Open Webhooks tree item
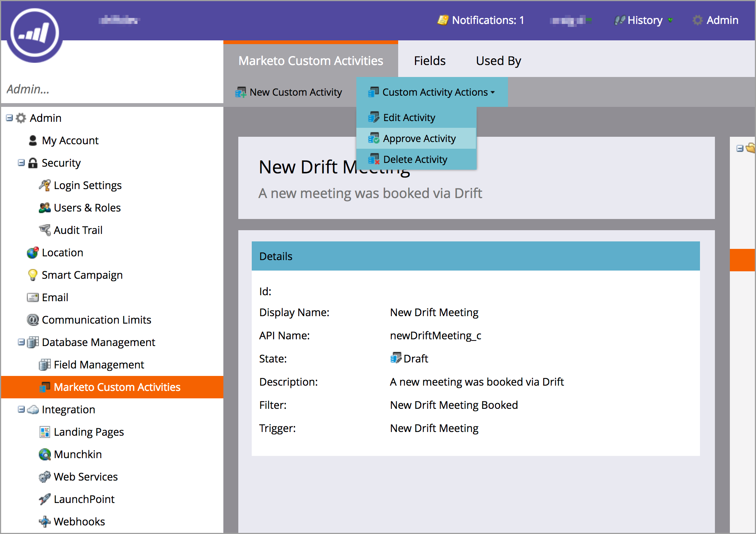Image resolution: width=756 pixels, height=534 pixels. pos(79,522)
